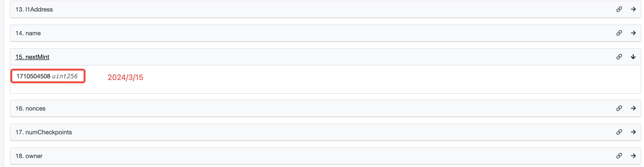
Task: Copy permalink icon for owner row
Action: (619, 156)
